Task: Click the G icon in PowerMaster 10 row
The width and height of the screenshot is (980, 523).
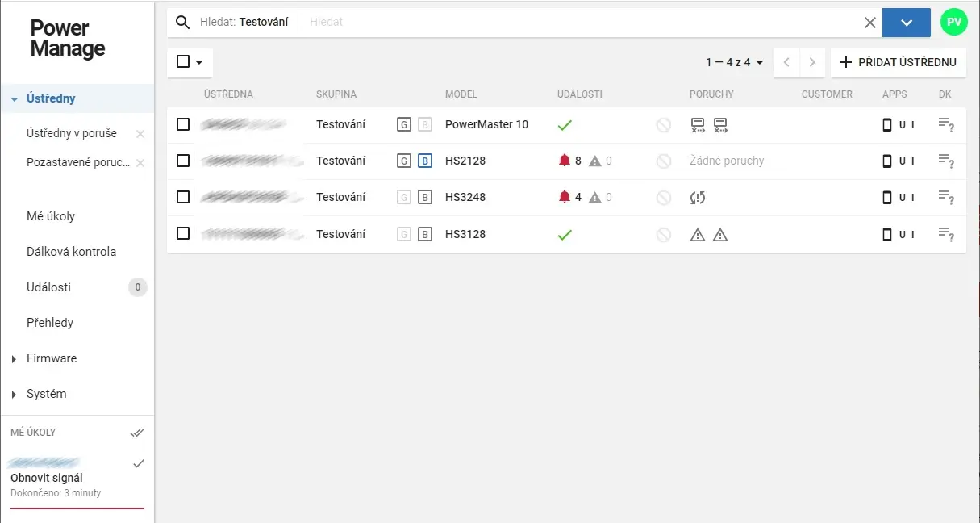Action: click(x=404, y=124)
